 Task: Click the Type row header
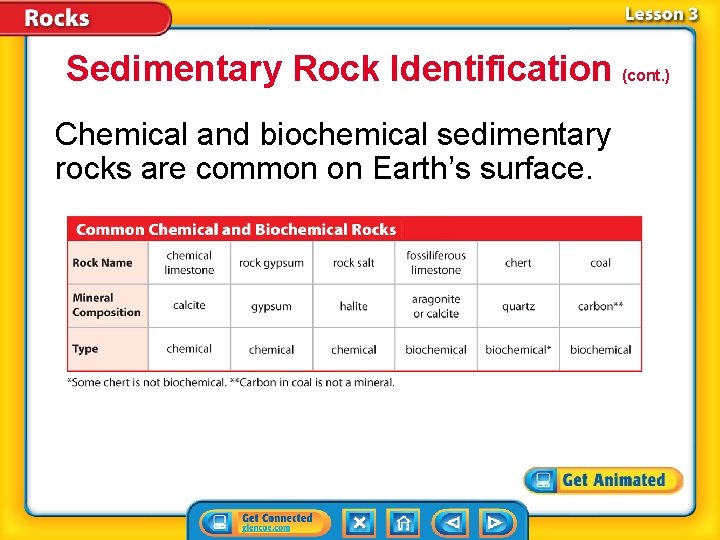(108, 349)
